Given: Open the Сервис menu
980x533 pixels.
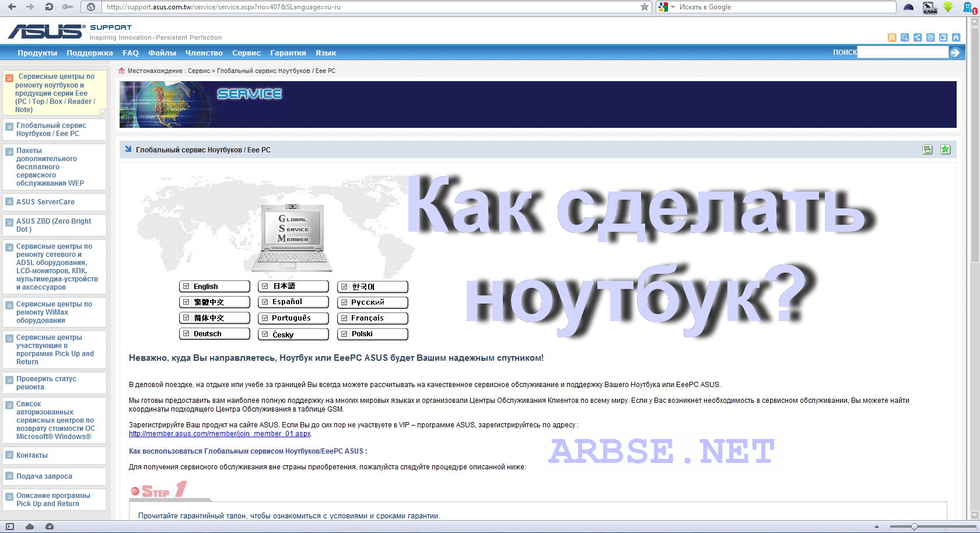Looking at the screenshot, I should [247, 53].
